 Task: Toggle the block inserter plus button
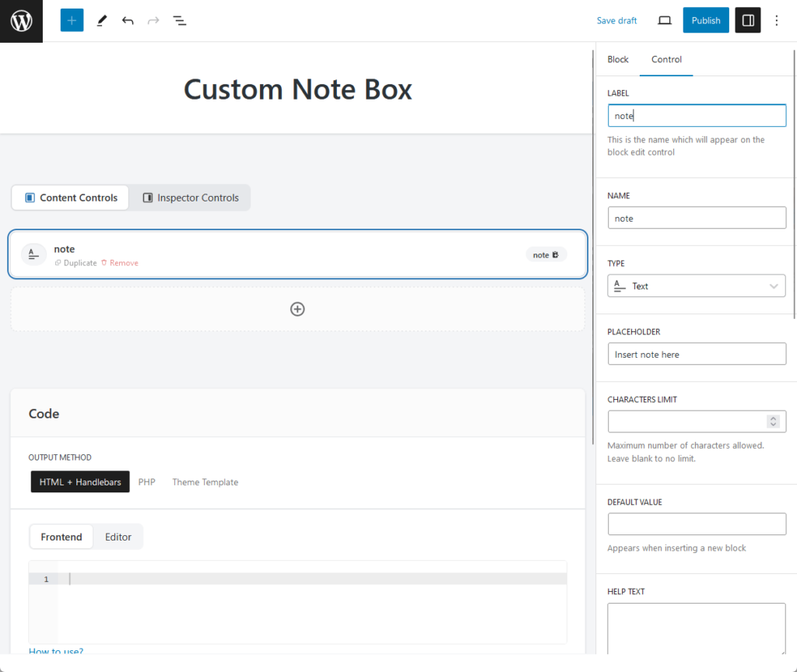pyautogui.click(x=72, y=20)
